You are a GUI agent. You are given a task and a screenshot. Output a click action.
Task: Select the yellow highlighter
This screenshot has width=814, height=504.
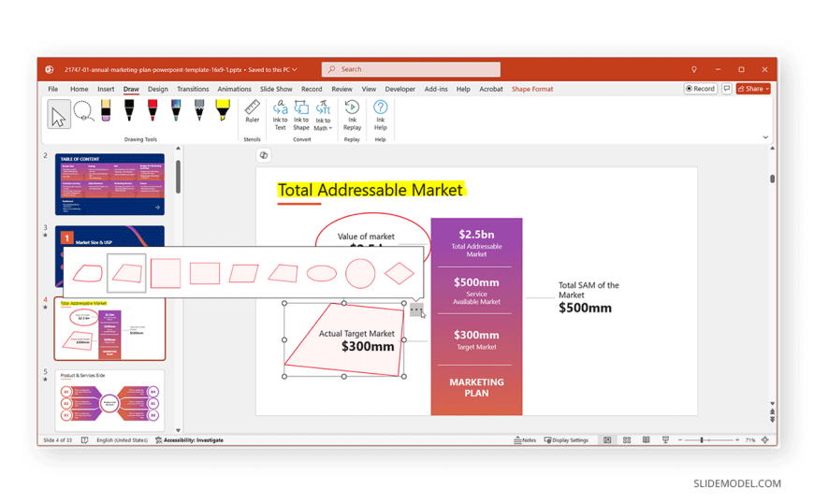(x=223, y=110)
